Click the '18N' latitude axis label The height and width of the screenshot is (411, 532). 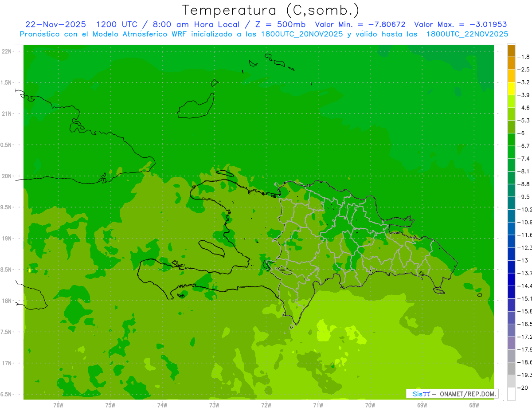pyautogui.click(x=7, y=301)
